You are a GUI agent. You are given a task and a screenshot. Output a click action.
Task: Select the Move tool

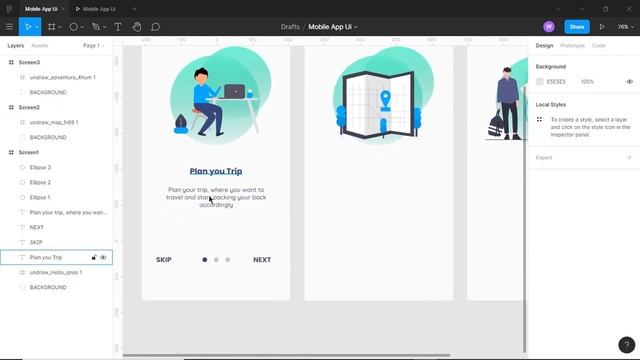coord(28,27)
